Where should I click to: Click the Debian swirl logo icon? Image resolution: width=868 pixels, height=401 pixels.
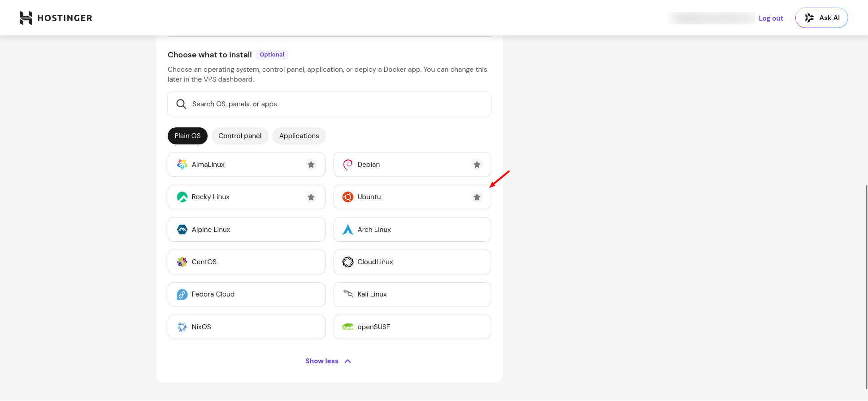click(348, 165)
